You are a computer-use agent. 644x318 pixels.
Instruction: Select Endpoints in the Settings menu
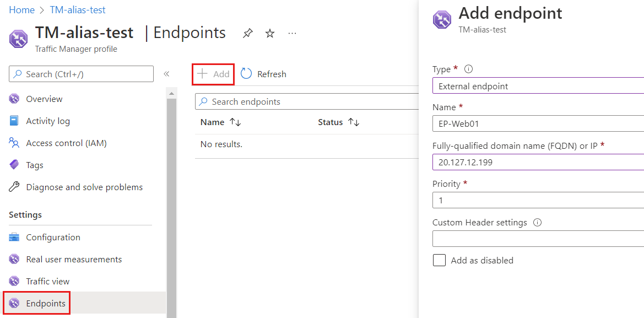click(x=46, y=304)
